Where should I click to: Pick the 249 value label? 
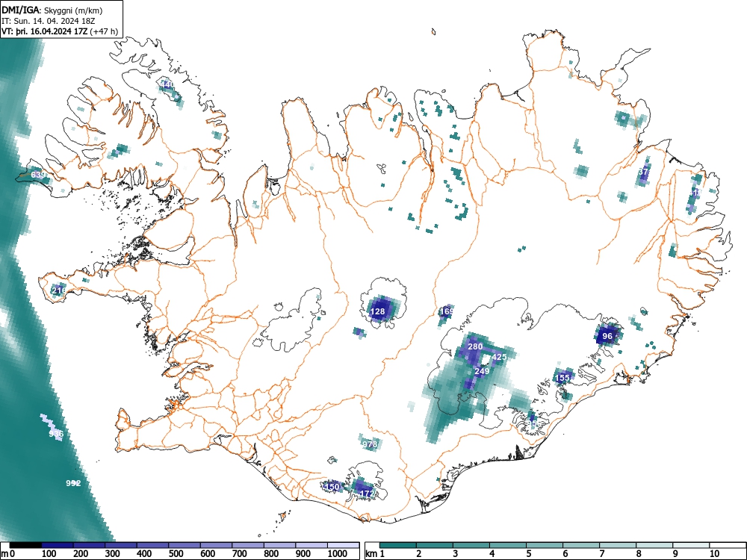click(482, 371)
